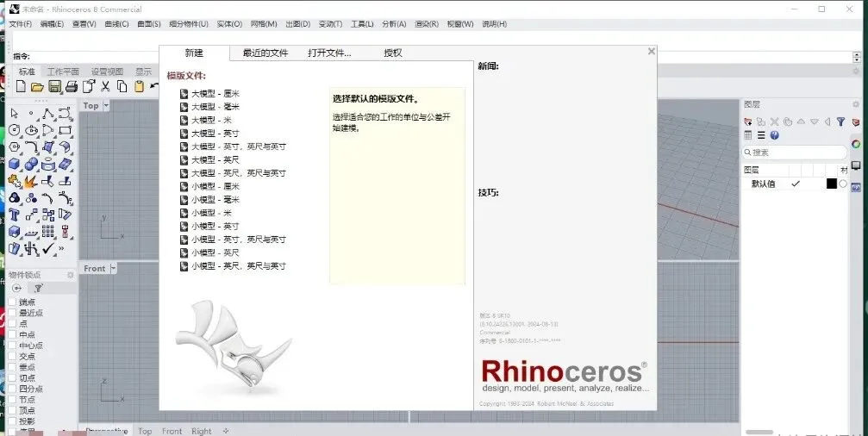Toggle the 交点 Intersection osnap checkbox

pos(12,356)
